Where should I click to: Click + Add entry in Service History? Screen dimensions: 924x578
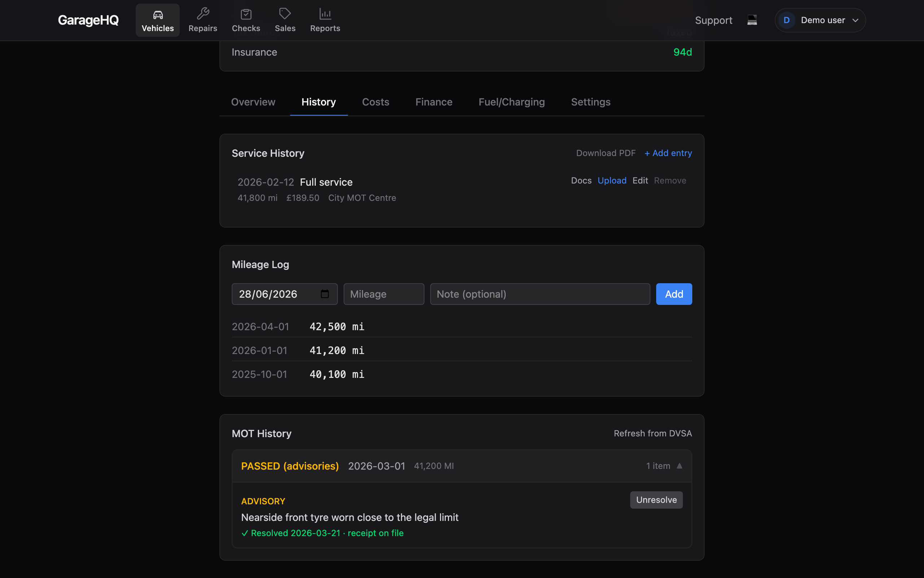pyautogui.click(x=668, y=153)
